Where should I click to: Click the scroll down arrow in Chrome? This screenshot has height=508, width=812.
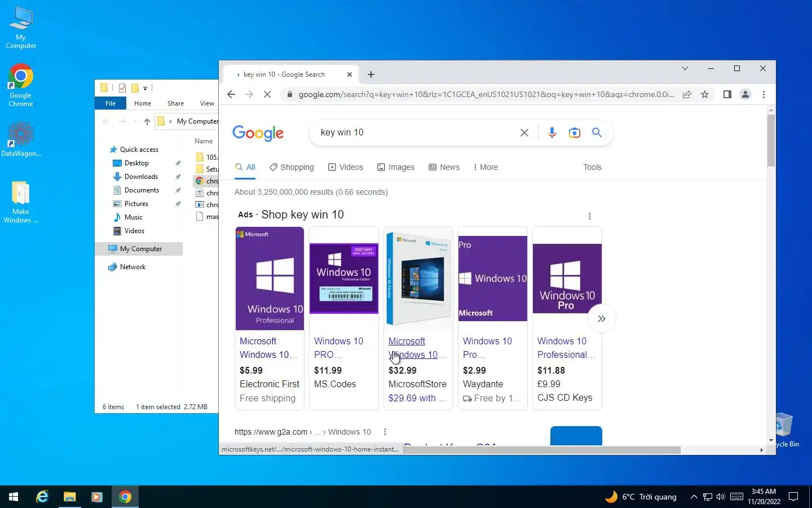771,440
